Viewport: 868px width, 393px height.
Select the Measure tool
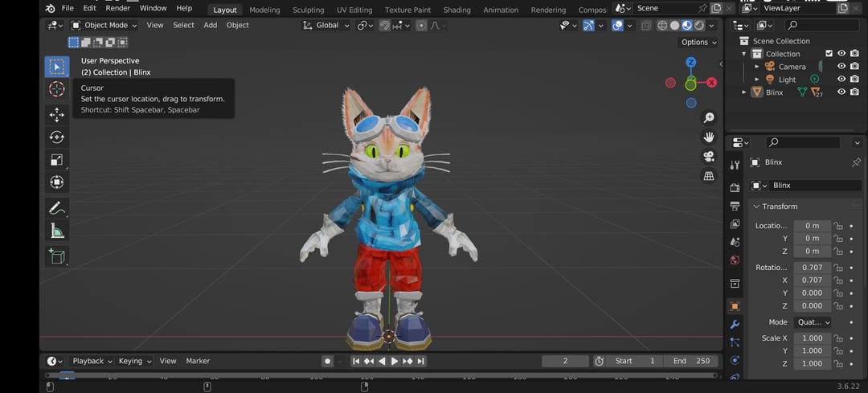tap(56, 231)
